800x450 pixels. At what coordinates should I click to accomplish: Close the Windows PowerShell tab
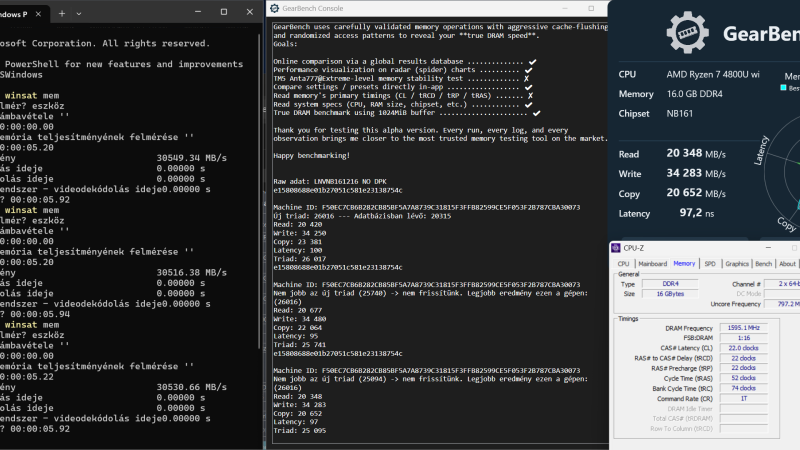38,14
